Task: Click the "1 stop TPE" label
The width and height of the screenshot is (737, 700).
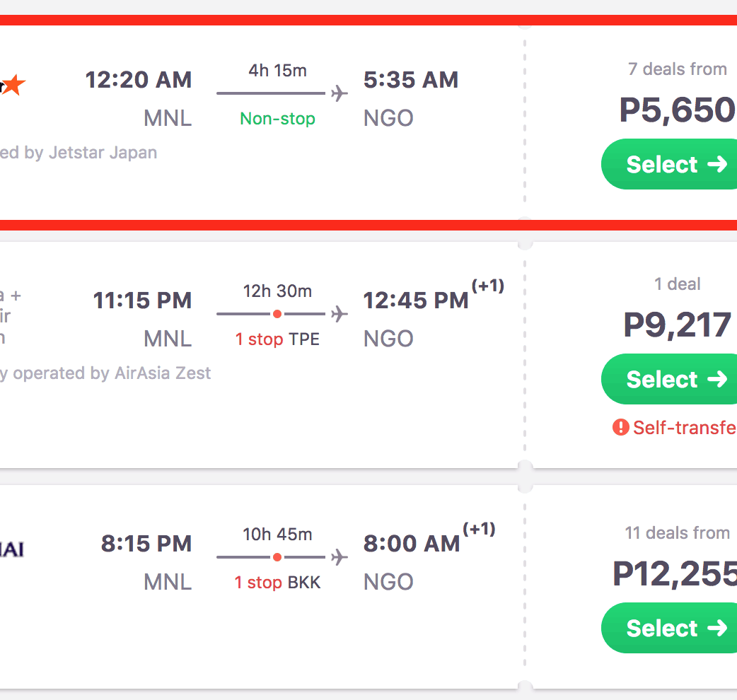Action: pos(277,339)
